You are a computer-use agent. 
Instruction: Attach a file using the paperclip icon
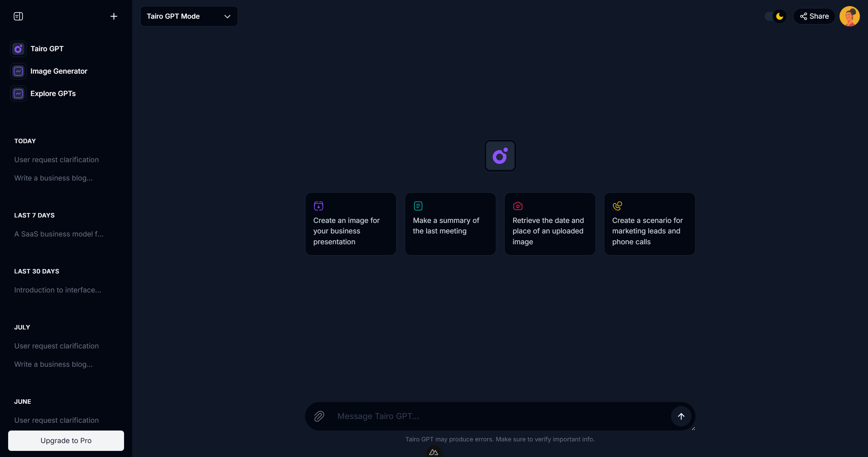click(318, 416)
